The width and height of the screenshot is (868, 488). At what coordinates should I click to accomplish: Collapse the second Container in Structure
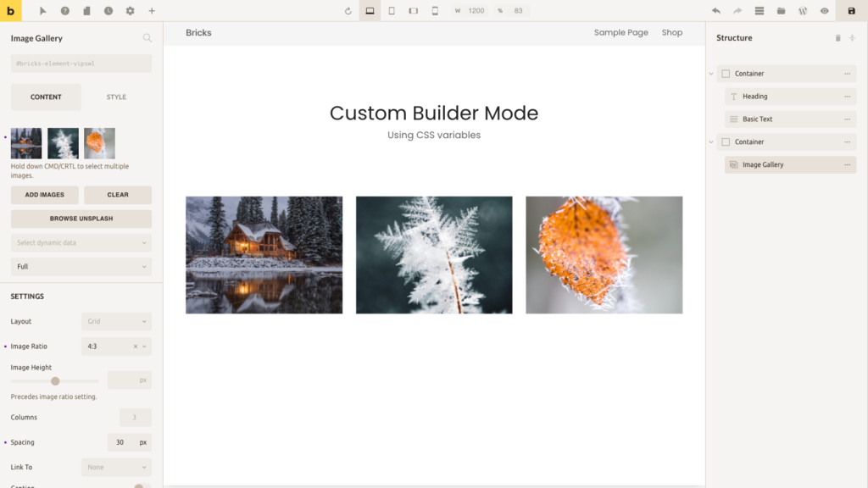711,142
